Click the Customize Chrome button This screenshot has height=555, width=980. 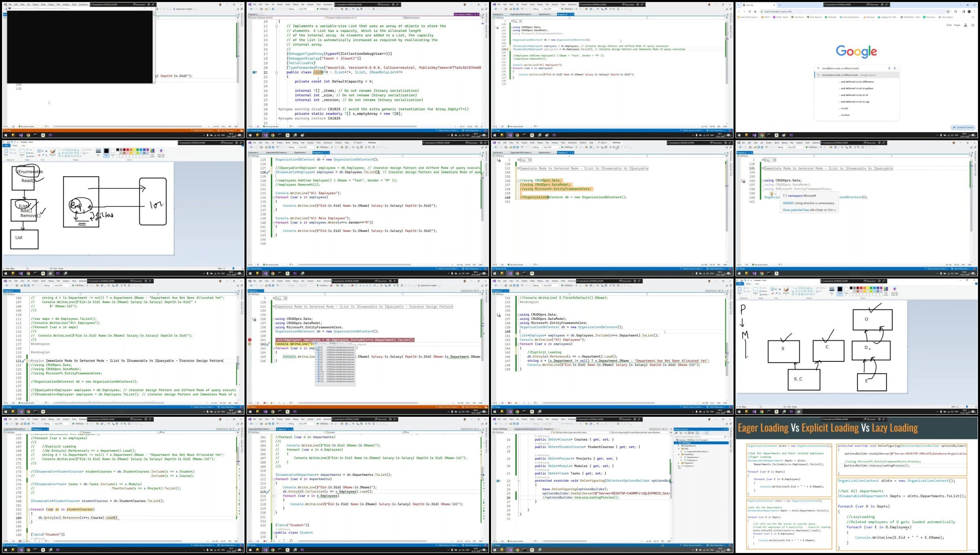(x=963, y=127)
